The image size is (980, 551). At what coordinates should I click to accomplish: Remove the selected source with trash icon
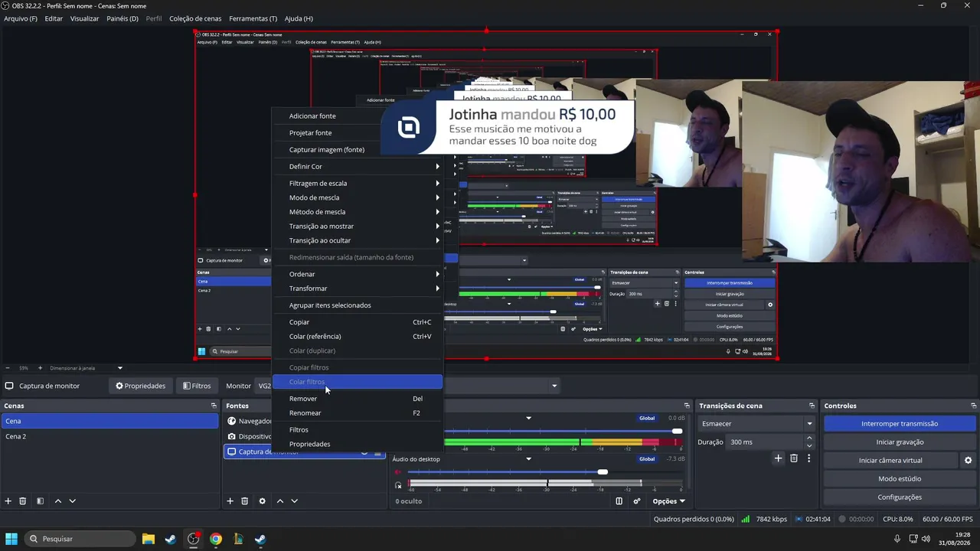tap(245, 501)
